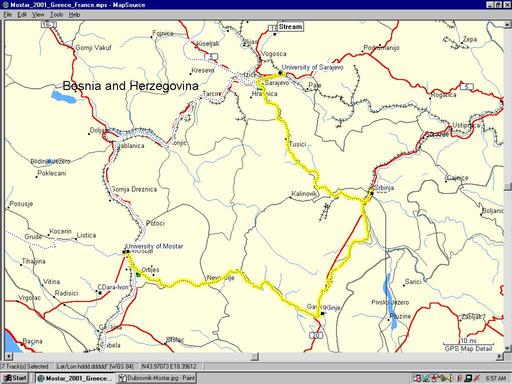Viewport: 512px width, 384px height.
Task: Click the route 20 highway shield icon
Action: coord(316,335)
